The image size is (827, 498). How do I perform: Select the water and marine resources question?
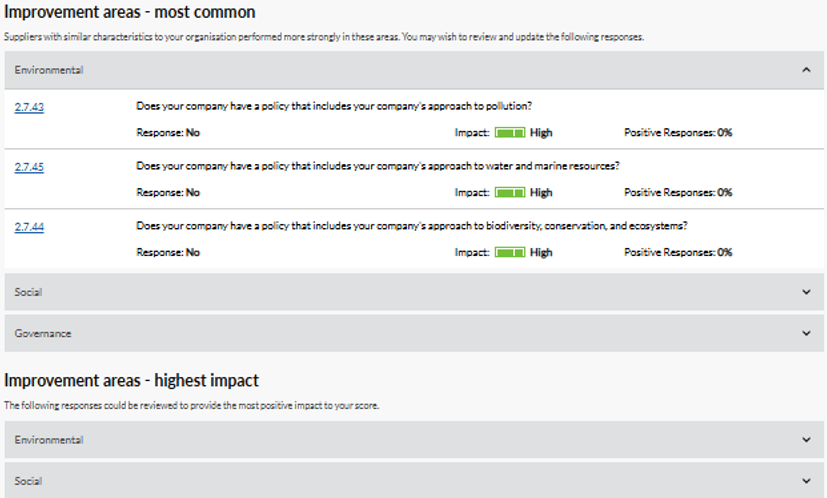pos(378,166)
